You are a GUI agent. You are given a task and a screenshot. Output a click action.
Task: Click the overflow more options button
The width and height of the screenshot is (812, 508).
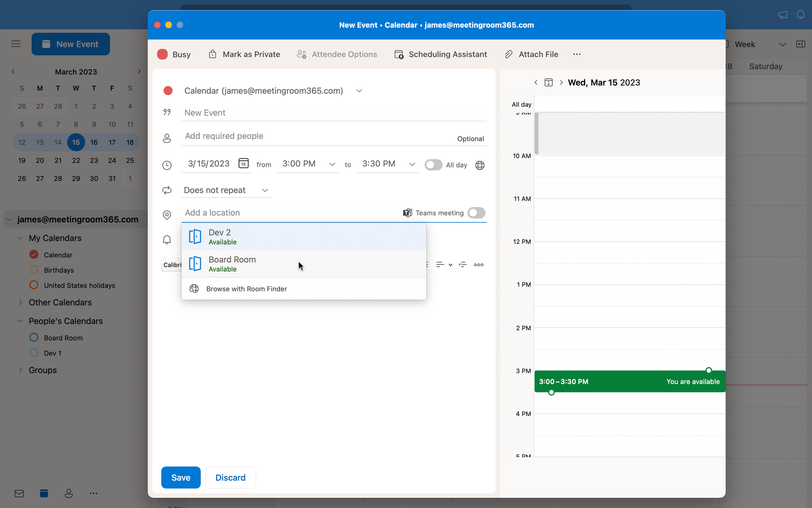point(577,54)
